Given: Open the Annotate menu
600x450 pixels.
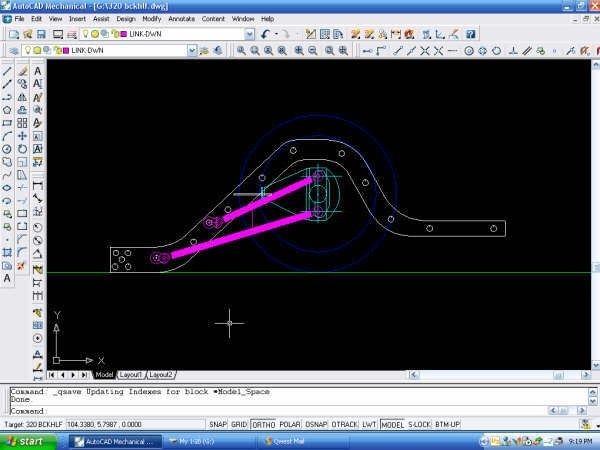Looking at the screenshot, I should click(x=181, y=19).
